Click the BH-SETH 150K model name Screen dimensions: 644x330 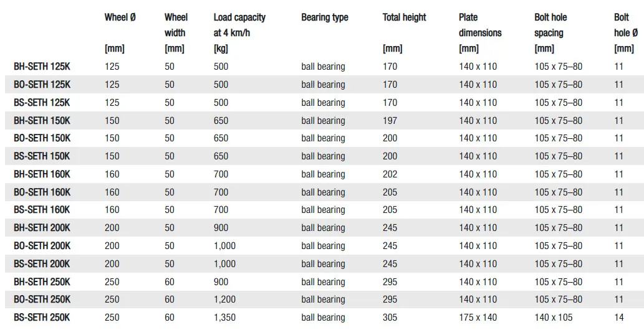[42, 121]
